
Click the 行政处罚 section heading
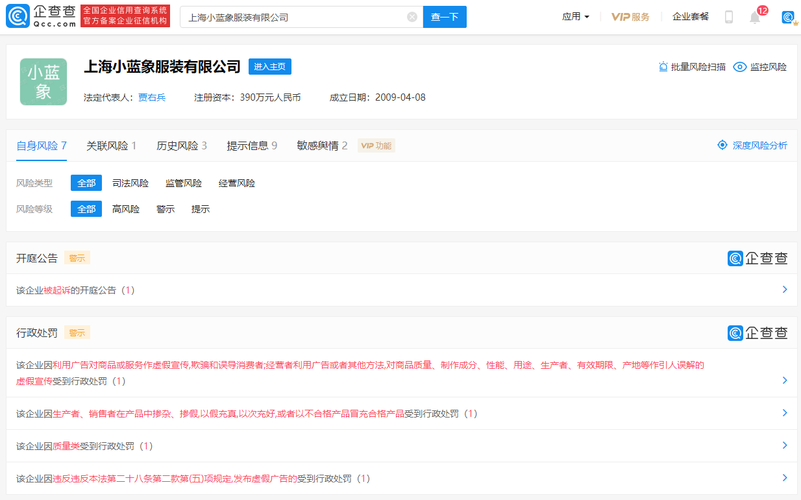pos(37,333)
